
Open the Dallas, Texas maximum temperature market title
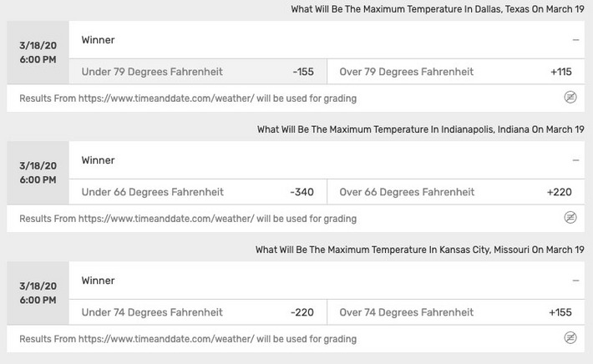point(438,9)
